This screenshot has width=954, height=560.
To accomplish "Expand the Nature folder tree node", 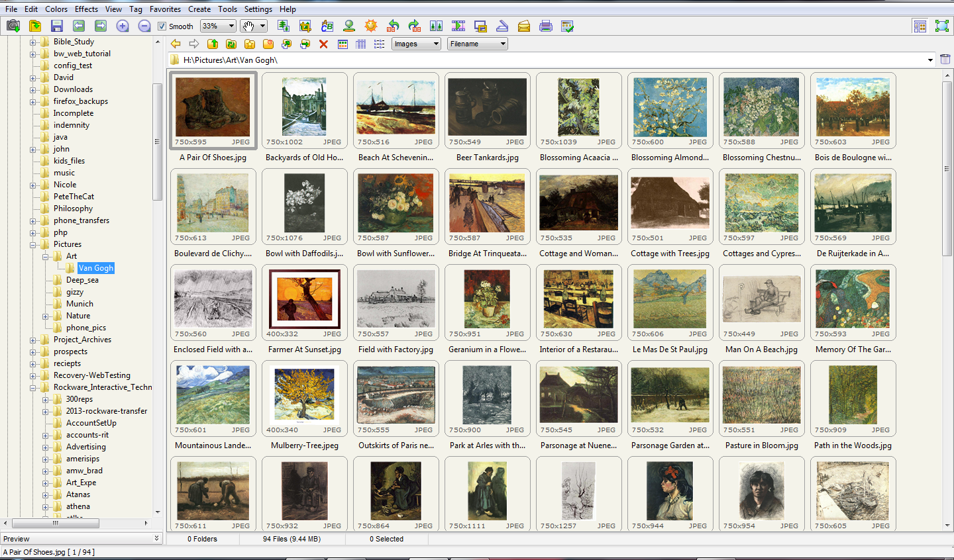I will click(x=46, y=316).
